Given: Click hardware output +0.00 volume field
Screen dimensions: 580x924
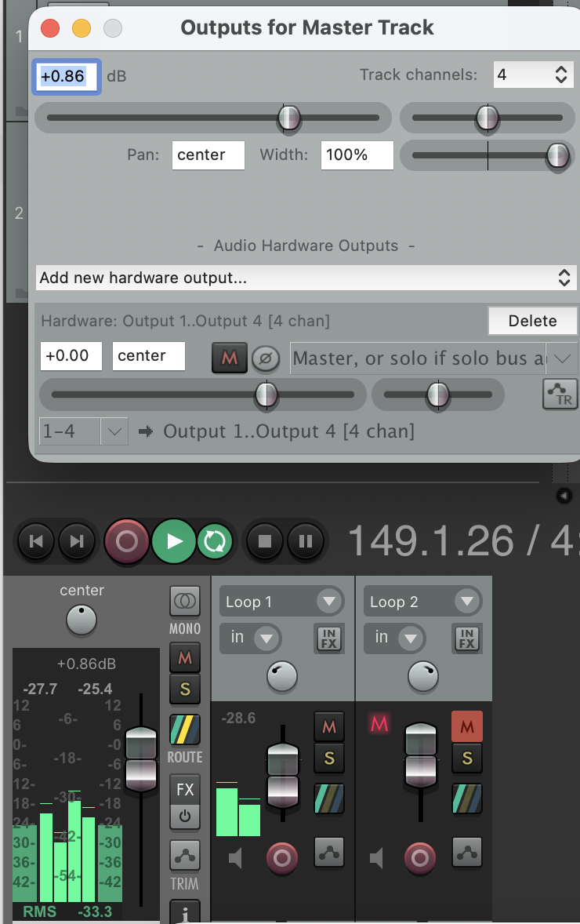Looking at the screenshot, I should (71, 356).
